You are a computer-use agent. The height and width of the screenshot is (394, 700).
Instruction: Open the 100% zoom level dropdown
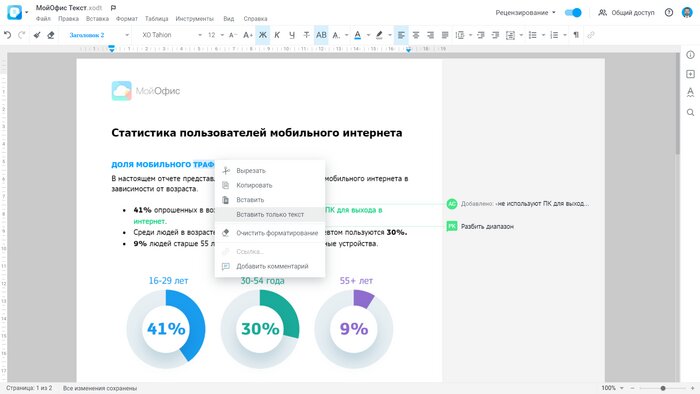[612, 388]
